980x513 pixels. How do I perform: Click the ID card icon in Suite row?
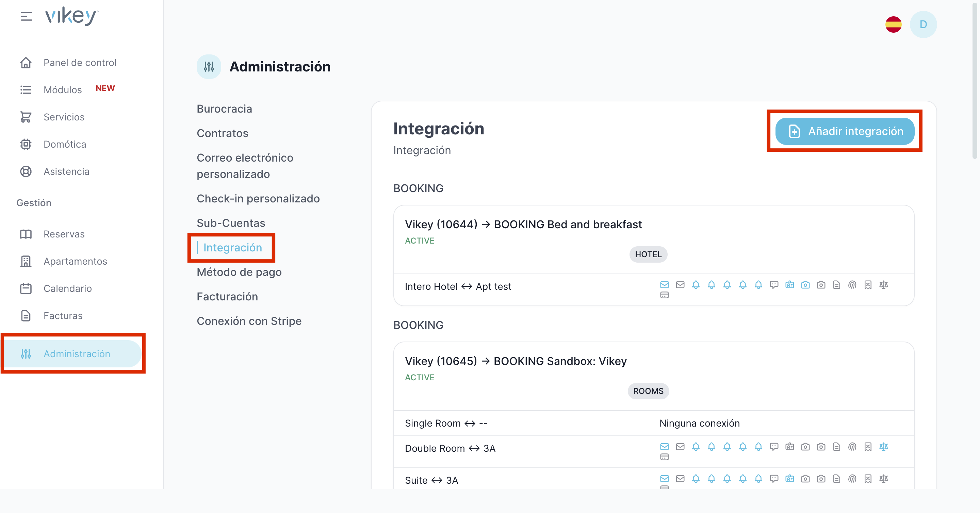(x=789, y=479)
